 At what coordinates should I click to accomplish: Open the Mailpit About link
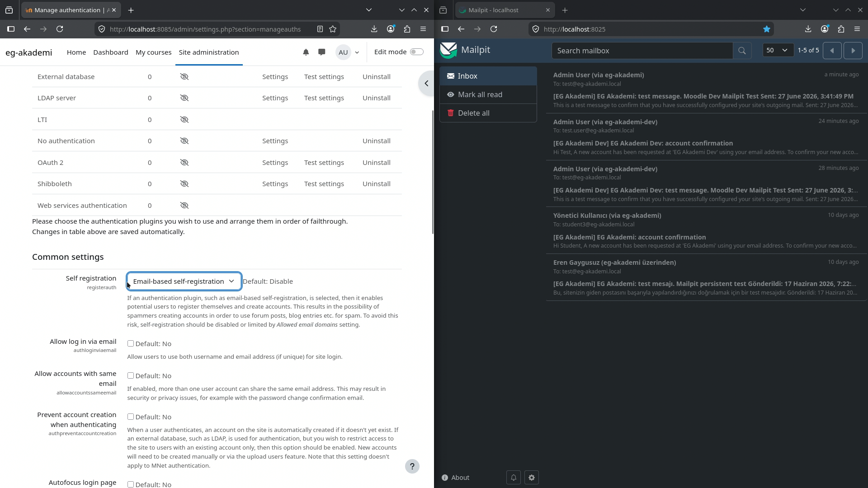click(456, 478)
